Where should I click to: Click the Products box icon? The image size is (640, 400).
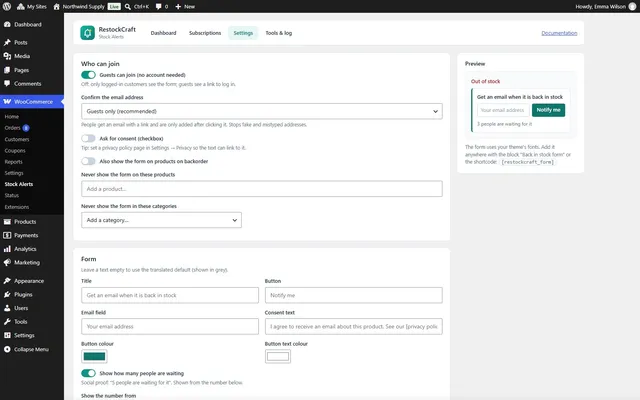tap(7, 222)
